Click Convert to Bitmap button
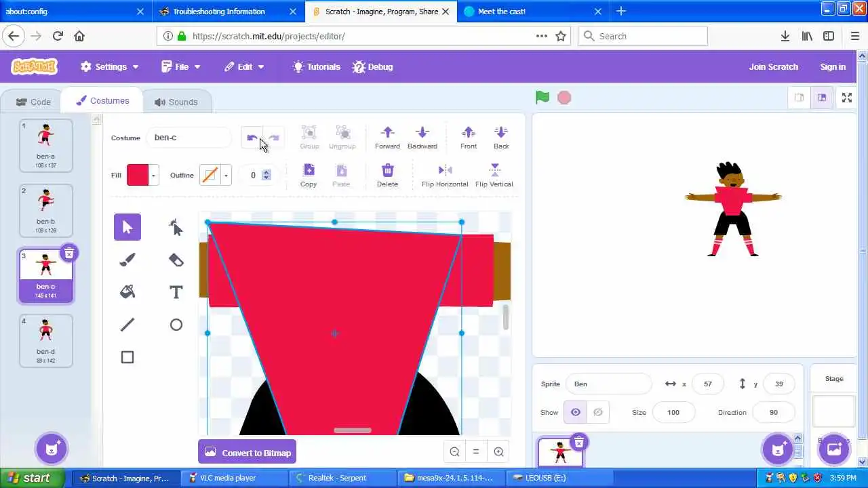This screenshot has height=488, width=868. coord(248,453)
